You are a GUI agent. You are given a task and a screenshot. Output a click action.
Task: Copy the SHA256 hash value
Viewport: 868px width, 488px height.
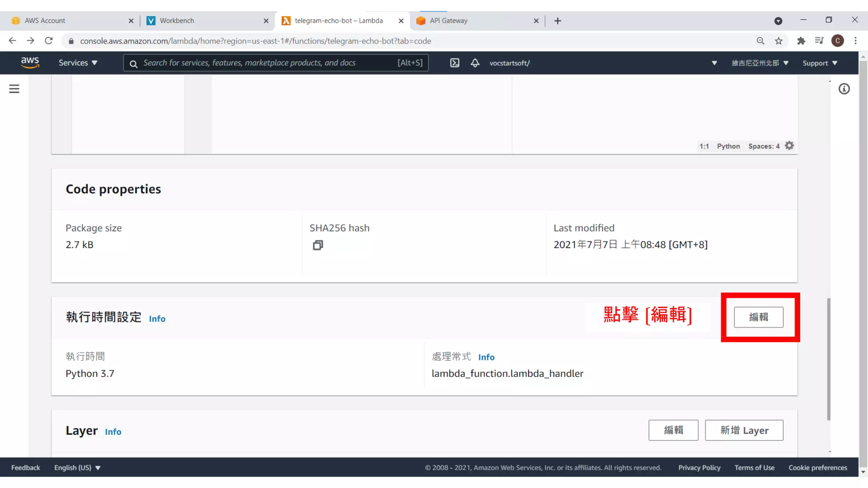pos(318,245)
